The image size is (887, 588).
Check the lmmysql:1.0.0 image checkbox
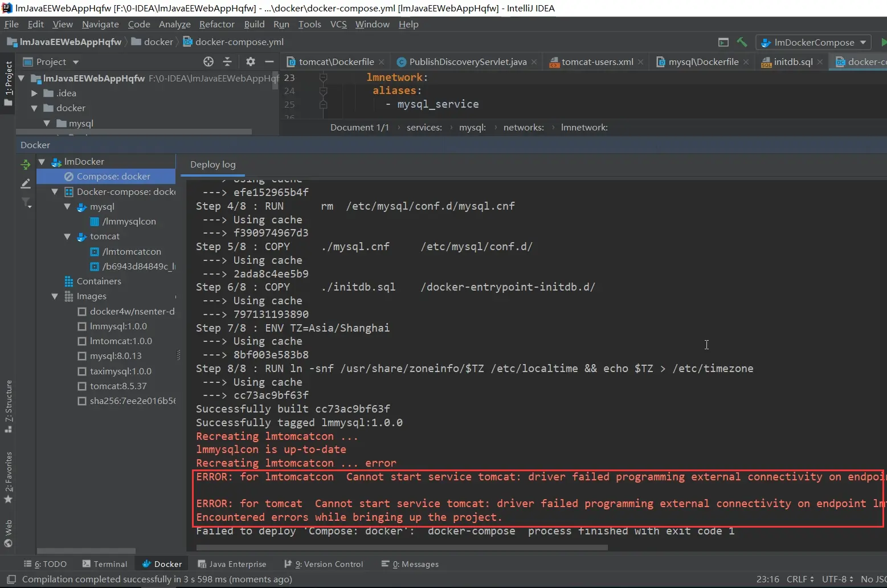click(x=82, y=326)
